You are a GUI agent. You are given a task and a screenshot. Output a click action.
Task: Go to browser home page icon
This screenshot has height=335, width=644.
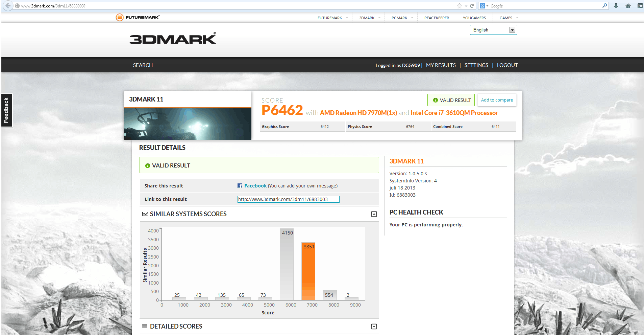(x=628, y=6)
